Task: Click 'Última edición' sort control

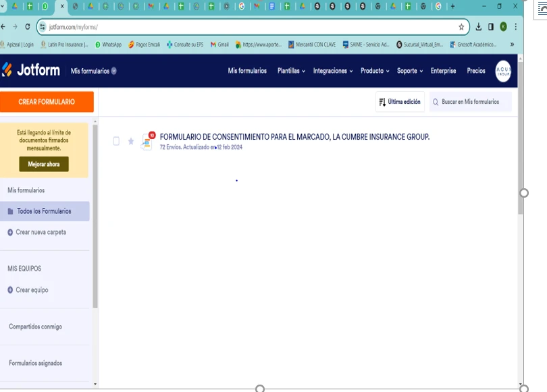Action: pos(399,101)
